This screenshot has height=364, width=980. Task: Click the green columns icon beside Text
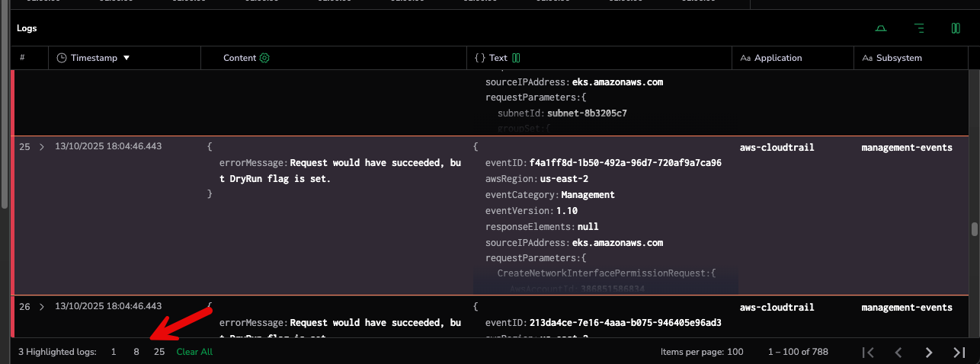click(x=516, y=58)
